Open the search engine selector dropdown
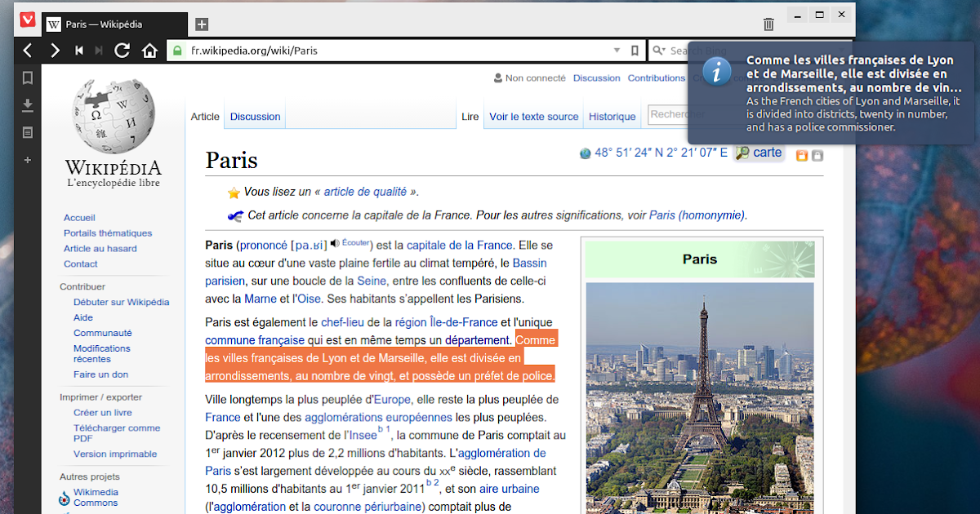Viewport: 980px width, 514px height. [659, 51]
